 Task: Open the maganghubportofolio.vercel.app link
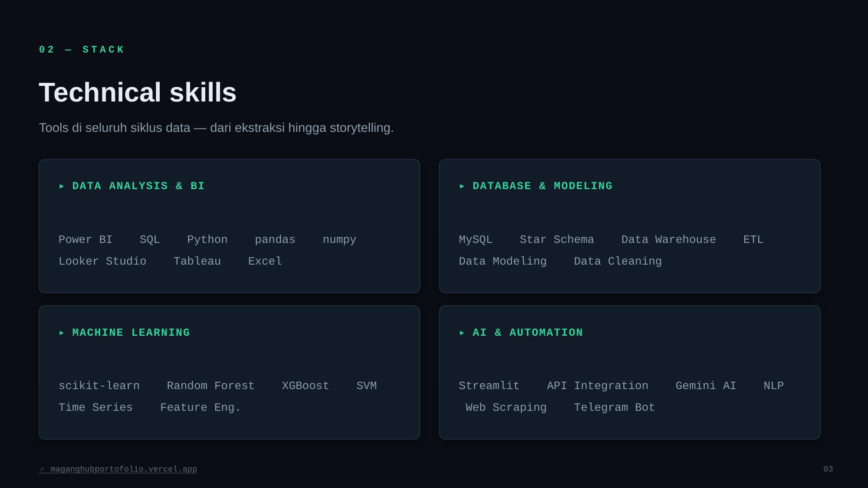(x=118, y=469)
